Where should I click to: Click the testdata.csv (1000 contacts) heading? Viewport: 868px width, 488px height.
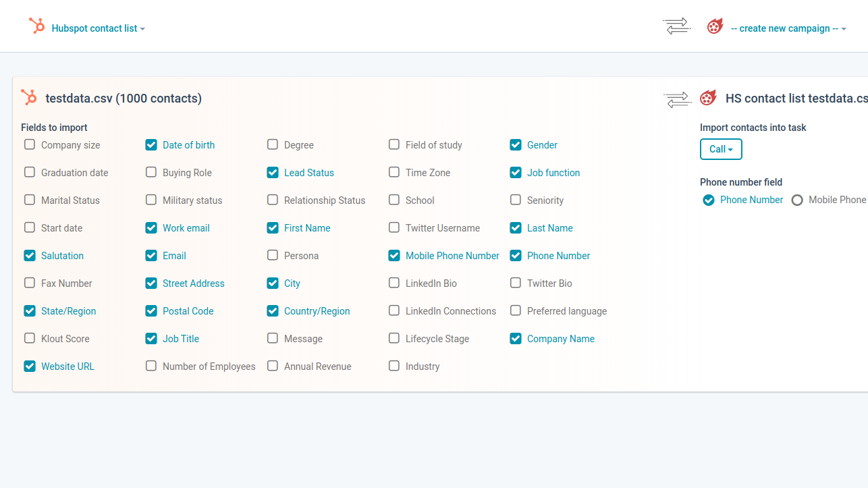[124, 99]
